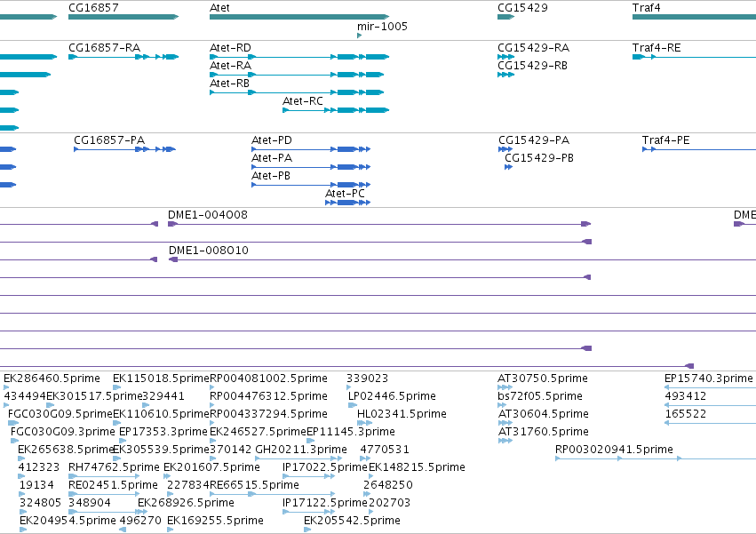Click the Atet-RB transcript label
The image size is (756, 534).
229,84
